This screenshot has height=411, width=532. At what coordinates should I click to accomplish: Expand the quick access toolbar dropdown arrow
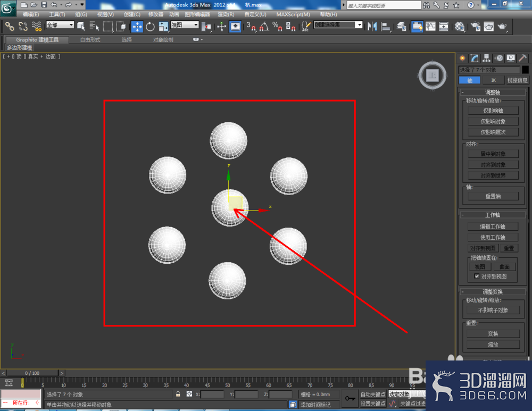click(x=82, y=5)
